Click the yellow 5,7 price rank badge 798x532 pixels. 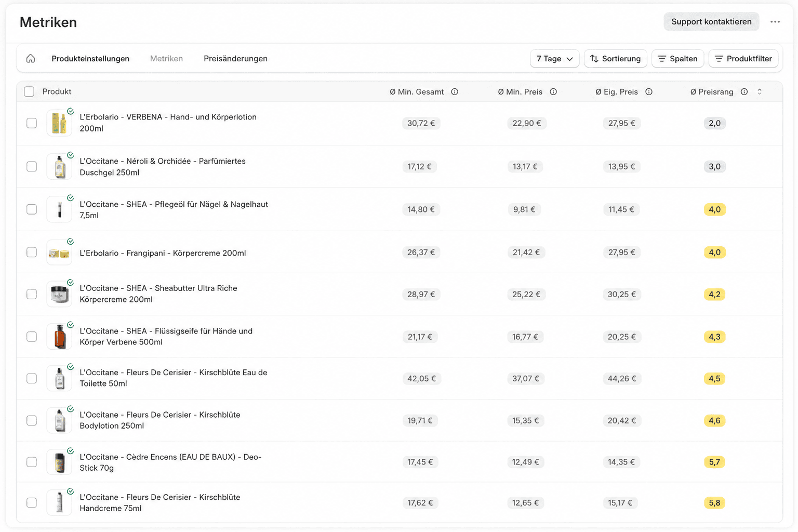point(714,462)
